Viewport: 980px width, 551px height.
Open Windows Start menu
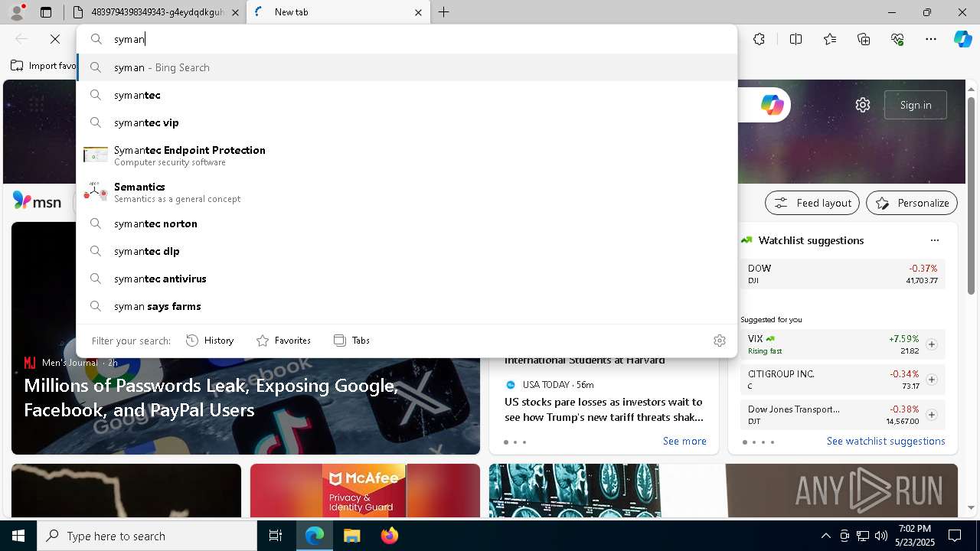point(18,536)
